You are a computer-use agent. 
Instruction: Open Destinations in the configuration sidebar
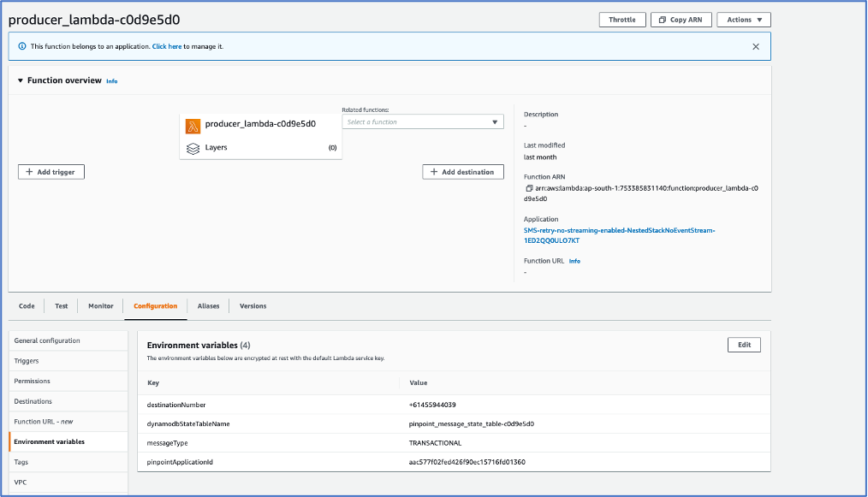pos(68,401)
